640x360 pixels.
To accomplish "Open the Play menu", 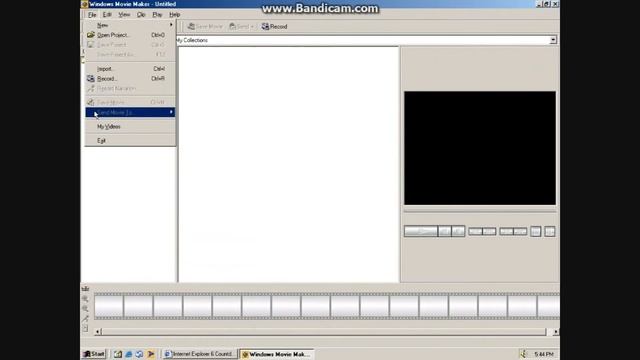I will 157,15.
